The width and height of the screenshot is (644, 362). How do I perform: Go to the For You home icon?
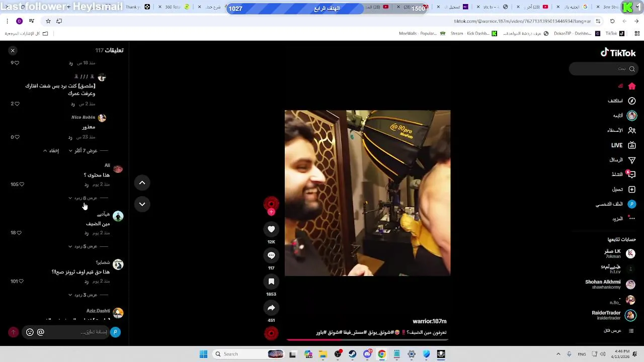(x=632, y=86)
